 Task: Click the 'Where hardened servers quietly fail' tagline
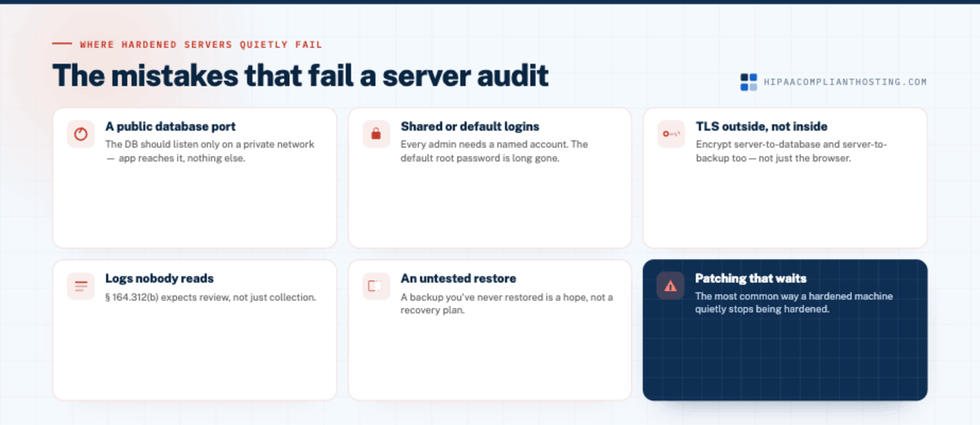(201, 45)
